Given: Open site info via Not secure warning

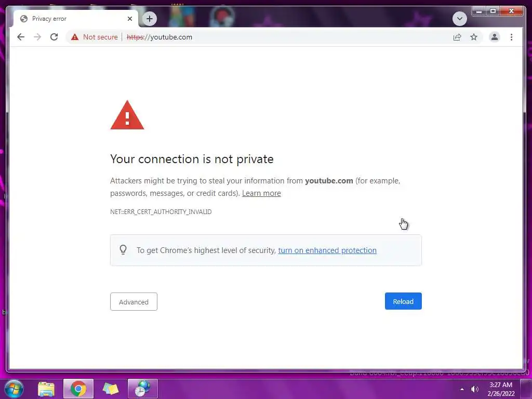Looking at the screenshot, I should click(x=95, y=37).
